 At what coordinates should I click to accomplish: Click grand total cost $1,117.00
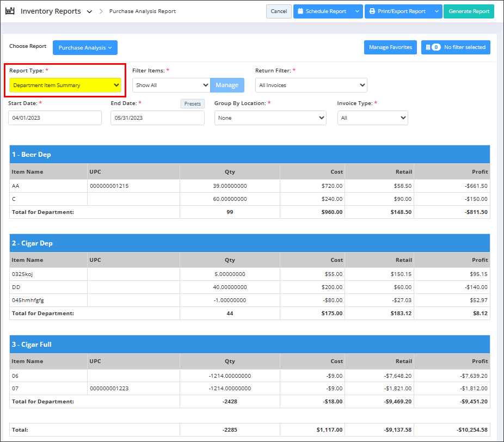click(x=329, y=430)
